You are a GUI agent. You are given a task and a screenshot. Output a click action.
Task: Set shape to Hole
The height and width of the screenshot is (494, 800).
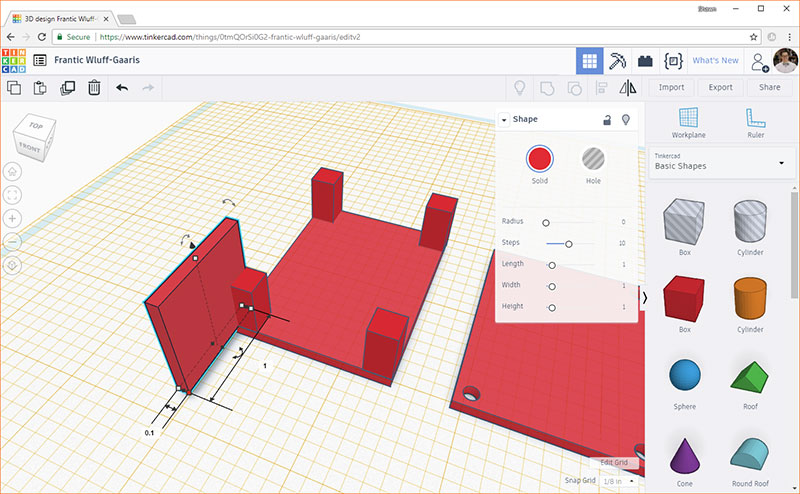[594, 158]
